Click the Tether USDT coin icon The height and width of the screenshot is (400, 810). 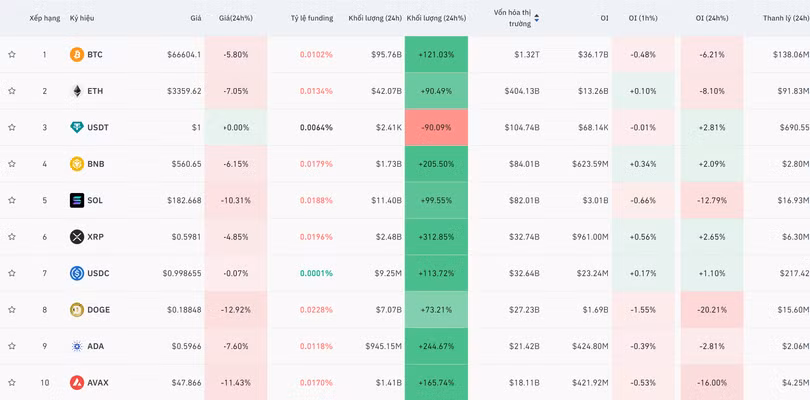tap(77, 127)
